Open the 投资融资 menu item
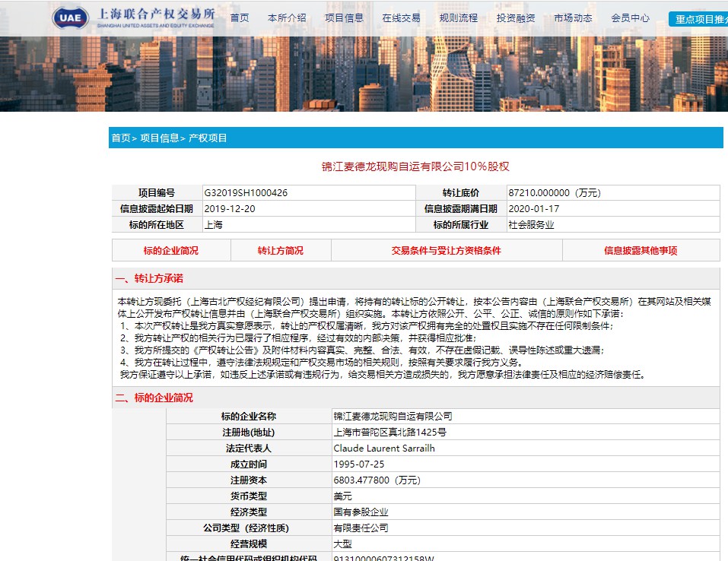The image size is (728, 561). tap(516, 17)
